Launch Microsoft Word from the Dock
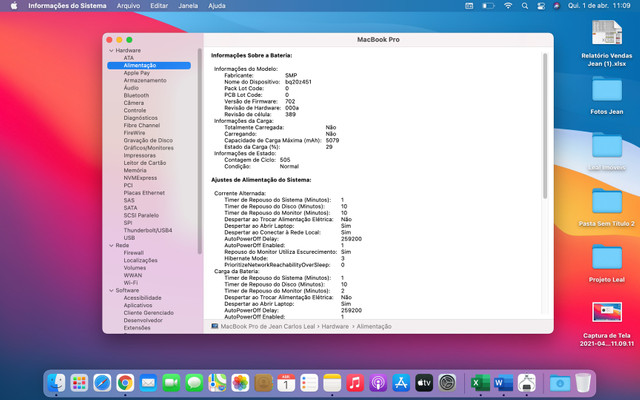The height and width of the screenshot is (400, 640). click(x=504, y=383)
